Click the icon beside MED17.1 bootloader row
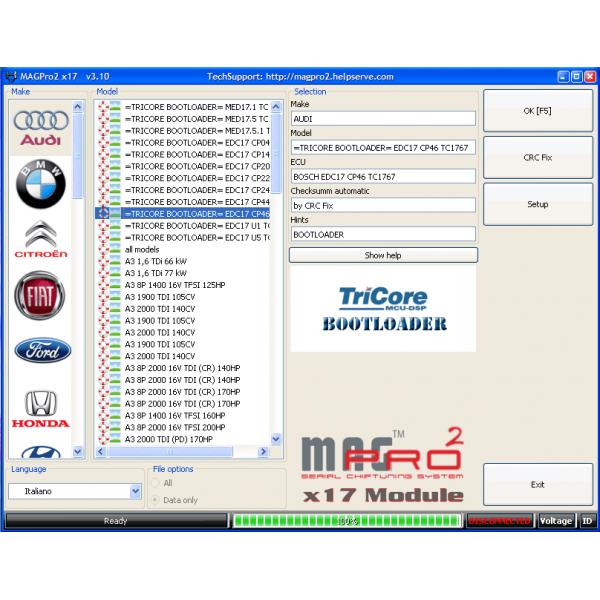 coord(103,107)
